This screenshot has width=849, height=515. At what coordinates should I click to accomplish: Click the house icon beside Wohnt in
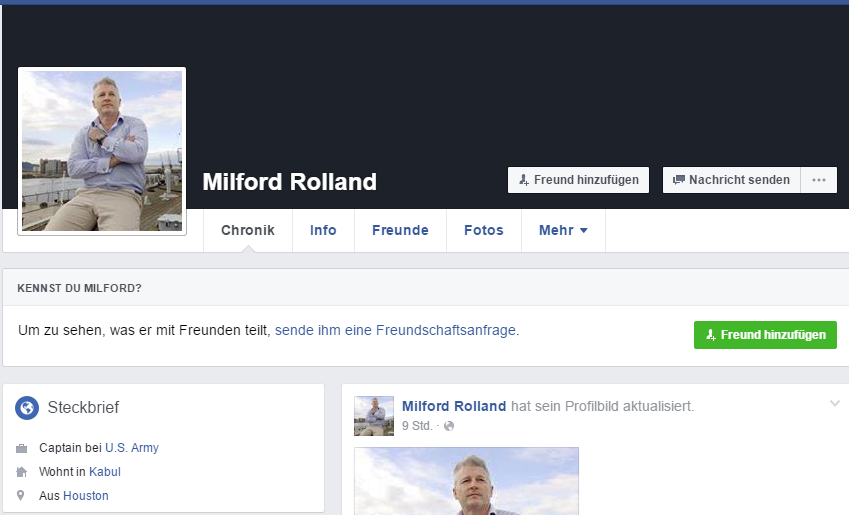coord(22,472)
